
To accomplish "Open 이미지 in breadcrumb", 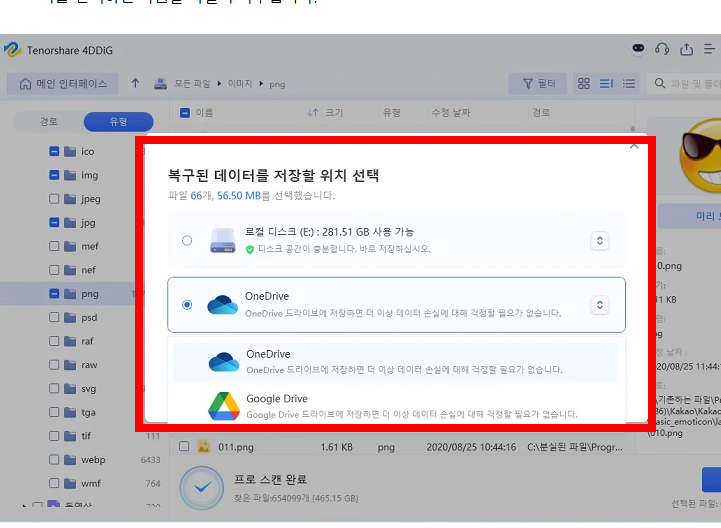I will pyautogui.click(x=240, y=84).
